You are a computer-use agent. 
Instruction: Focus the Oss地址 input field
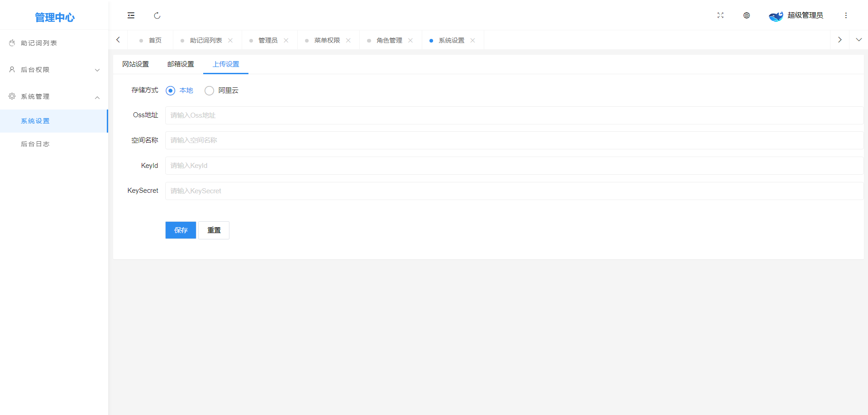click(514, 115)
